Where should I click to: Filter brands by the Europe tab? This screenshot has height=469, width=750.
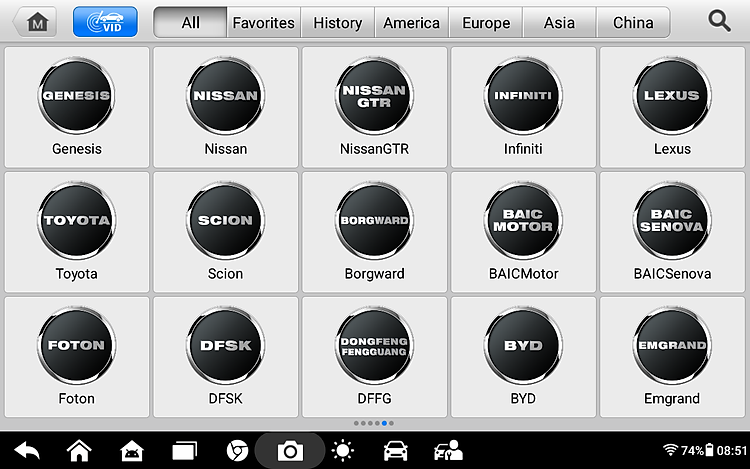click(486, 22)
